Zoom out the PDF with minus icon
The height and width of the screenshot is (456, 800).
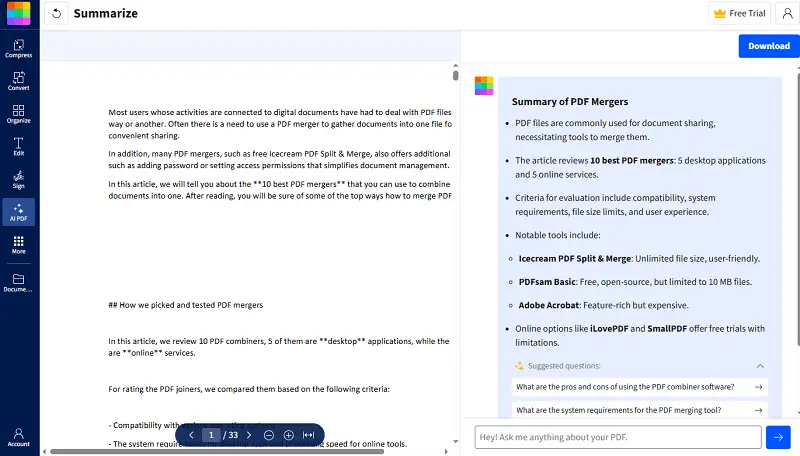(269, 435)
